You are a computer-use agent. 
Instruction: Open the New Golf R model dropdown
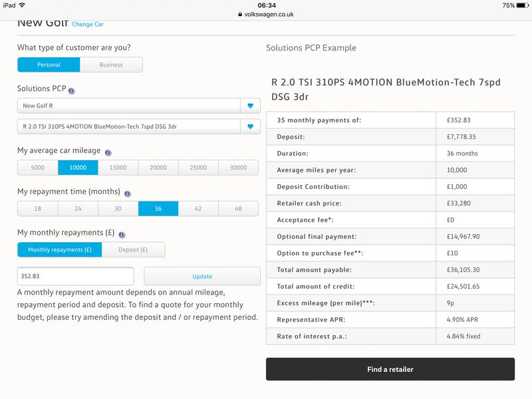coord(139,106)
